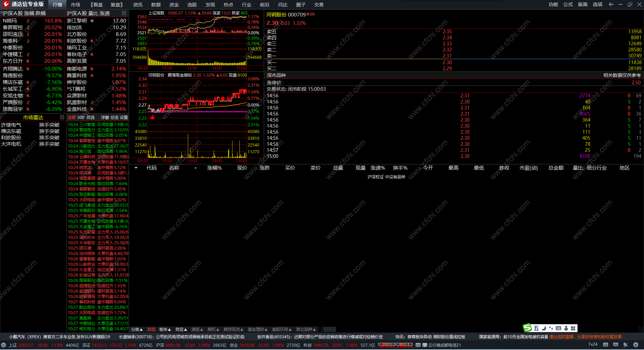Open the 公式 menu
Image resolution: width=644 pixels, height=350 pixels.
click(568, 4)
